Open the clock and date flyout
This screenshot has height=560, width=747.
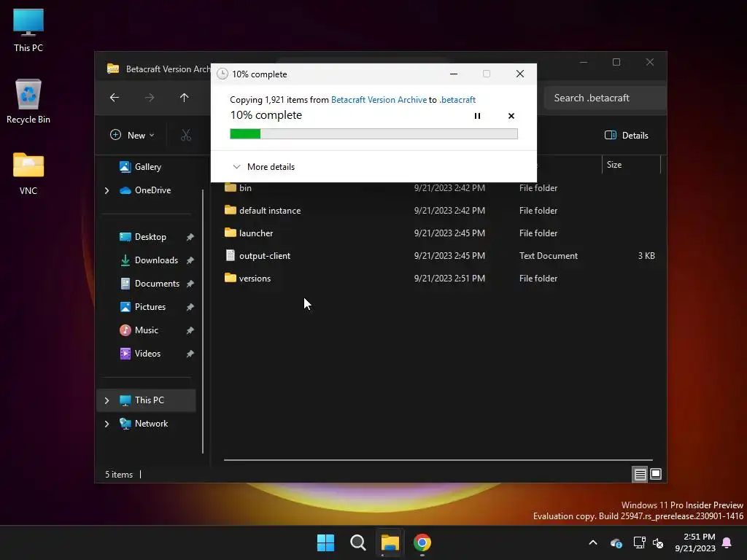click(x=695, y=542)
